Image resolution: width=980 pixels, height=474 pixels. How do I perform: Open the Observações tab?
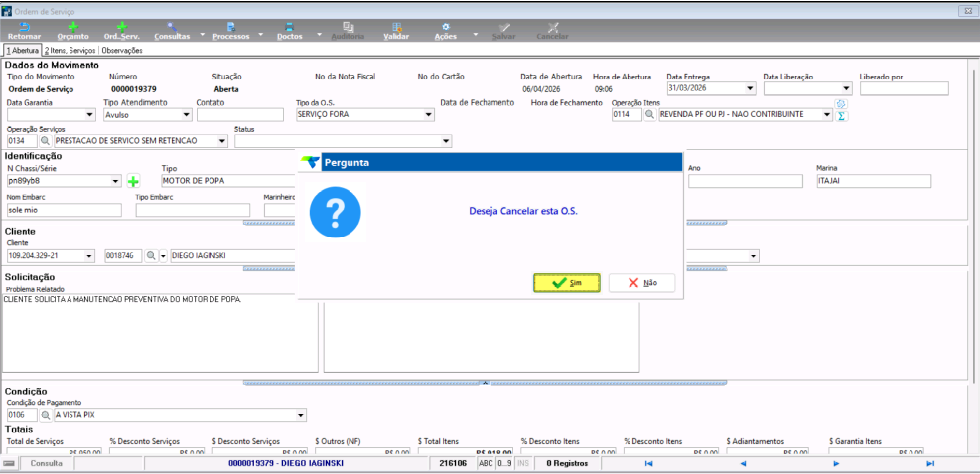122,50
